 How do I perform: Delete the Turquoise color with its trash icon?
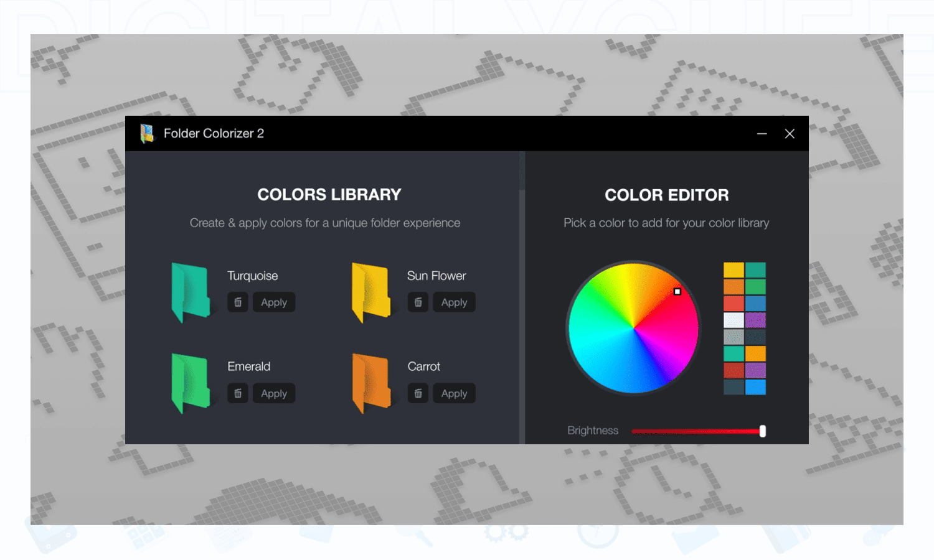238,302
